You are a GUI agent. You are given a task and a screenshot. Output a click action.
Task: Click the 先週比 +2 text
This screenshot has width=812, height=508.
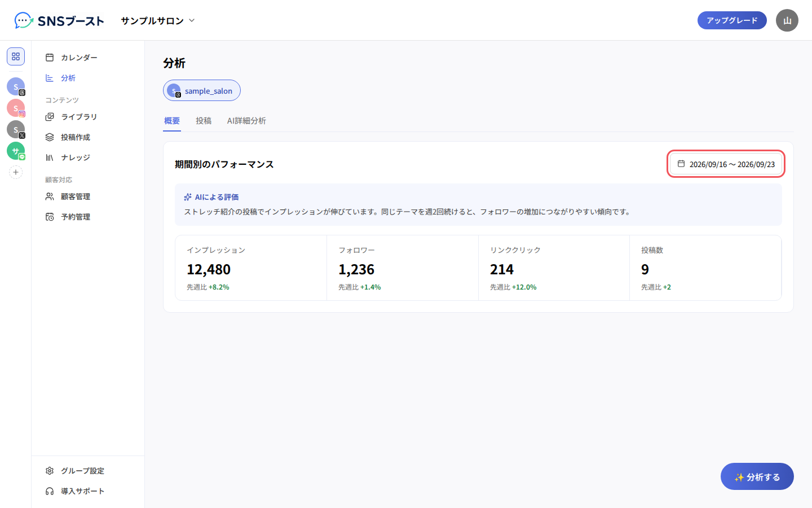pyautogui.click(x=656, y=287)
